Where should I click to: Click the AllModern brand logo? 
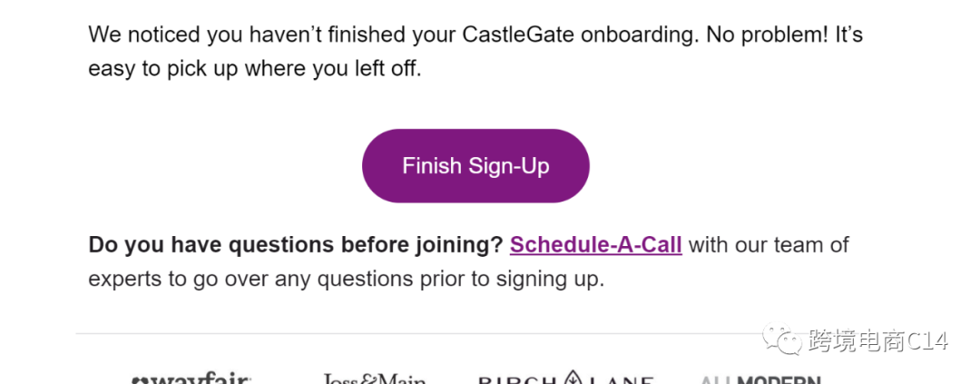(760, 379)
